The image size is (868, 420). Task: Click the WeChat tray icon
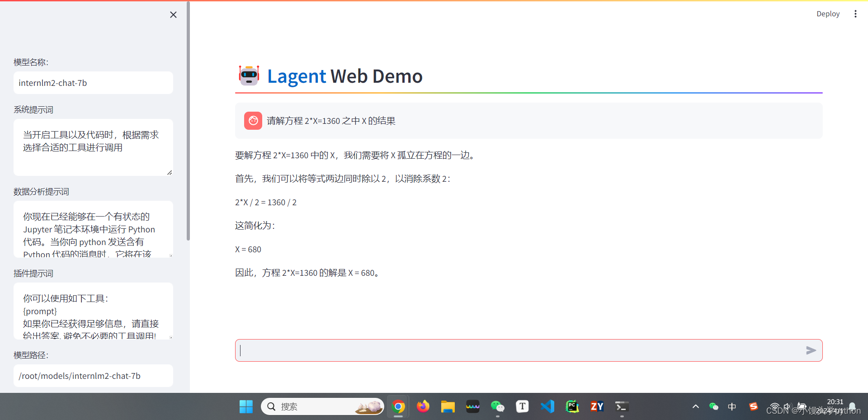coord(714,406)
